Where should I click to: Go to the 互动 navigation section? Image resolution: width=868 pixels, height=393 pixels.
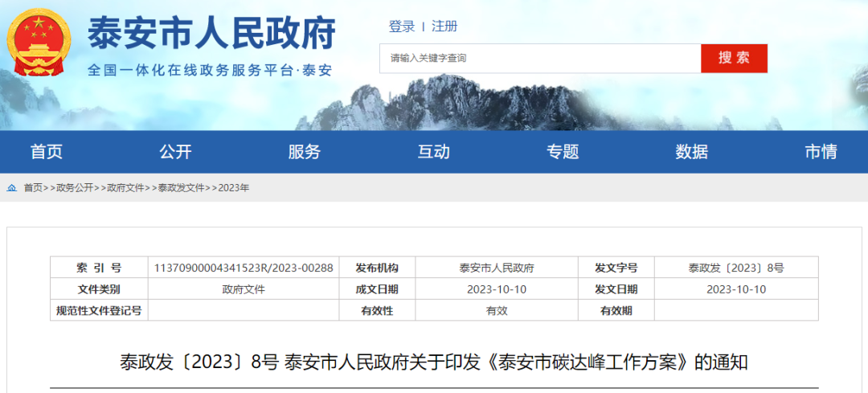coord(434,152)
